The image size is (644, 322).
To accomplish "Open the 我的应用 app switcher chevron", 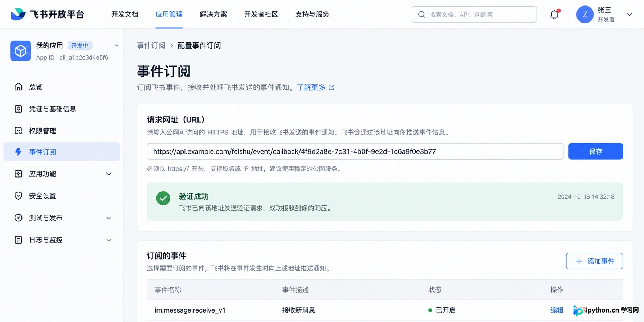I will point(117,45).
